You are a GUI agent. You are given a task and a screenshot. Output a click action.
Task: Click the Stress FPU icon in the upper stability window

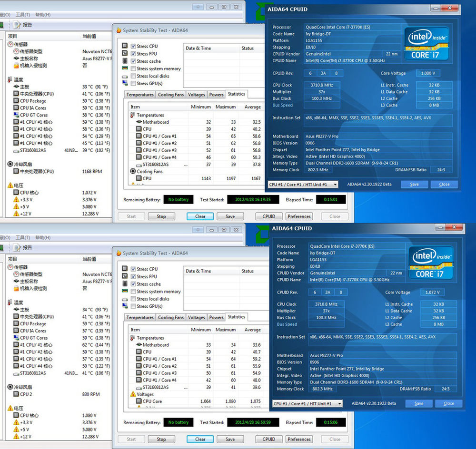[125, 53]
